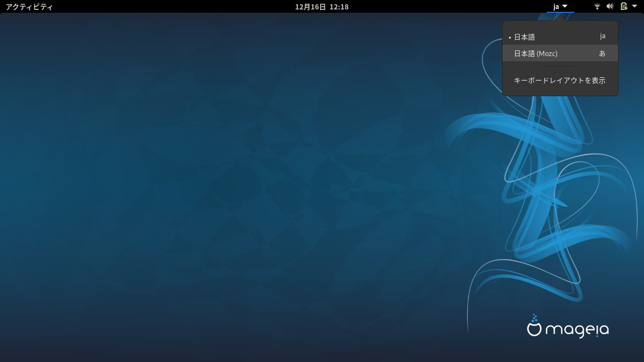
Task: Open キーボードレイアウトを表示 menu entry
Action: 560,81
